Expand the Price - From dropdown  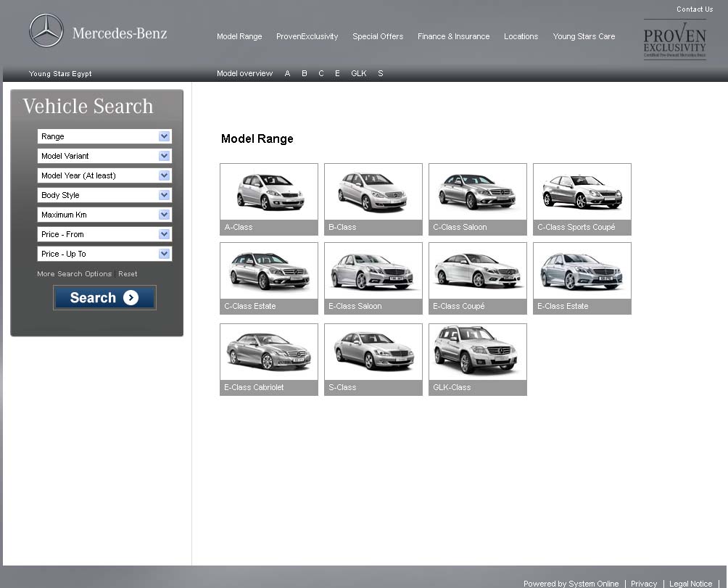(x=104, y=234)
